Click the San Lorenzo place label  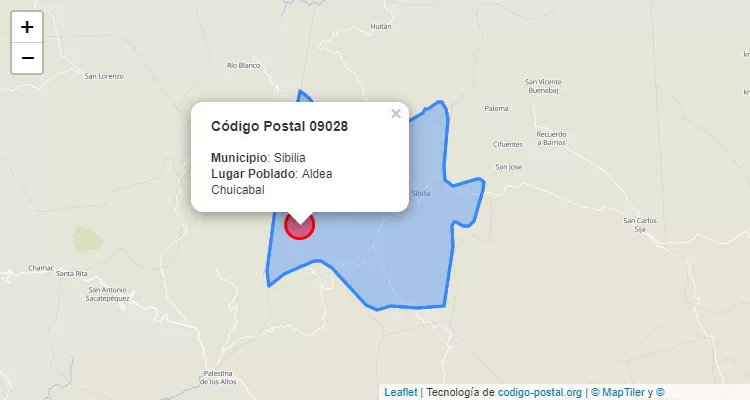point(104,76)
